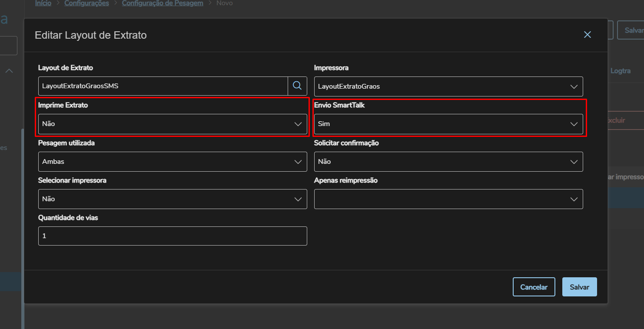Click the Excluir link behind the dialog
This screenshot has width=644, height=329.
pos(616,120)
